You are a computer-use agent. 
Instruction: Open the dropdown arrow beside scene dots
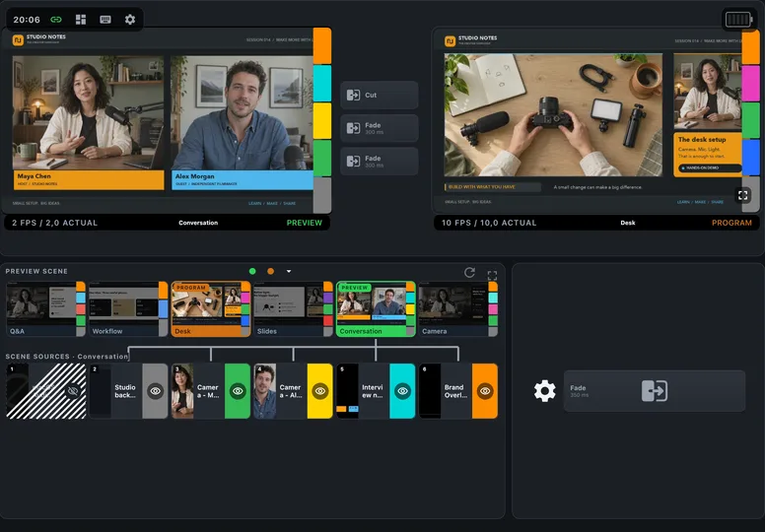coord(289,271)
